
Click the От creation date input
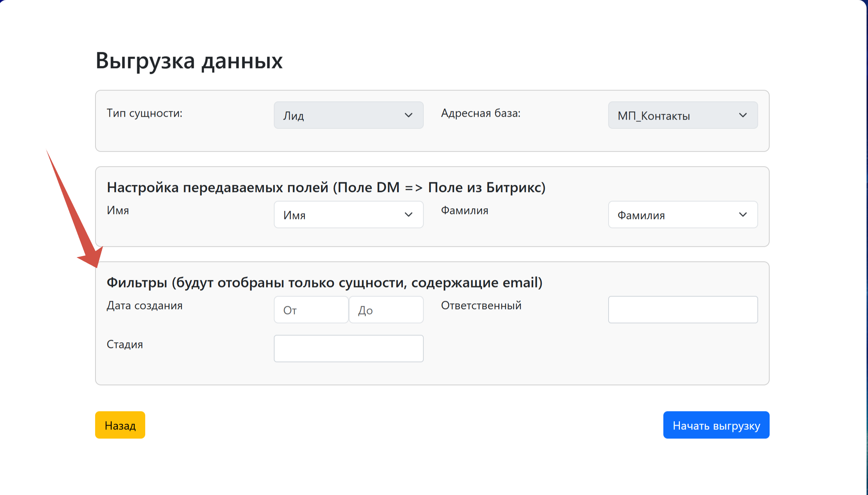[x=311, y=310]
